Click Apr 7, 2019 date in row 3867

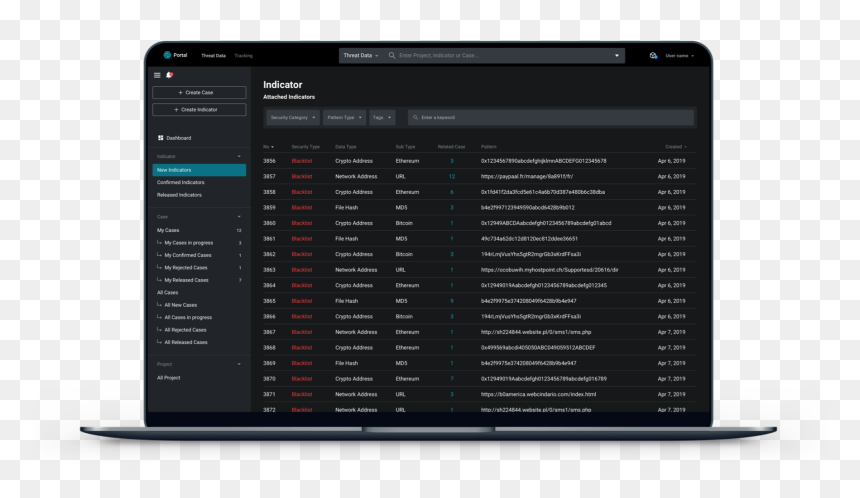(x=671, y=332)
